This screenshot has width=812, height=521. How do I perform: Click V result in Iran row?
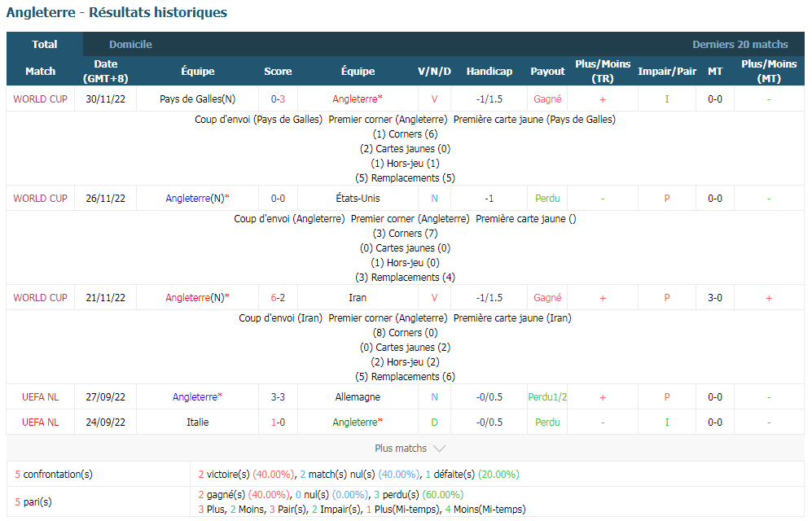pyautogui.click(x=434, y=298)
